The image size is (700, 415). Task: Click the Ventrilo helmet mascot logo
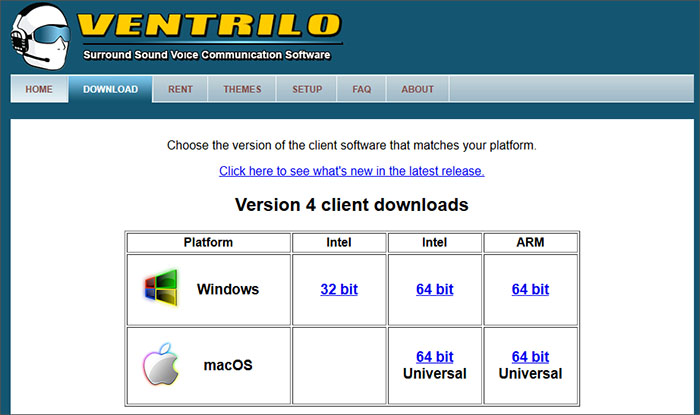[x=38, y=34]
